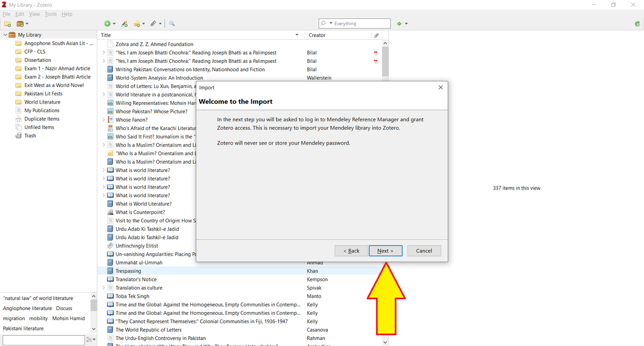Click the Pakistani literature tag
Screen dimensions: 644x346
(23, 328)
